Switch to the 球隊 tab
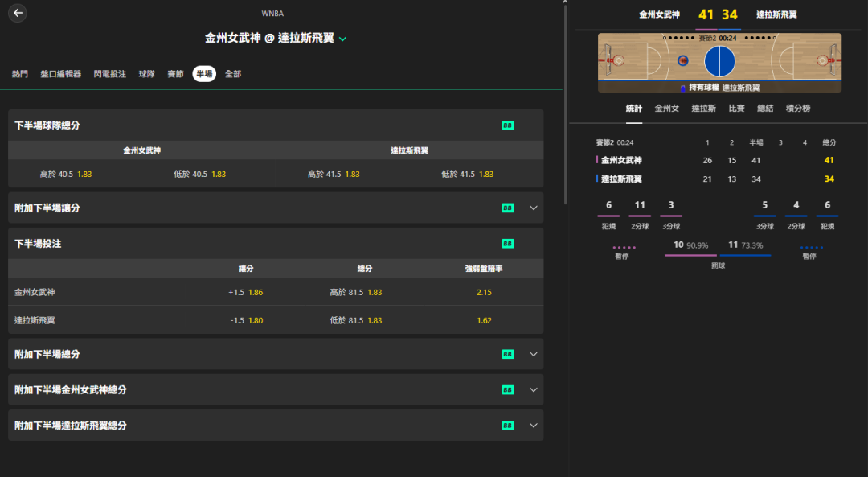This screenshot has width=868, height=477. [x=147, y=74]
